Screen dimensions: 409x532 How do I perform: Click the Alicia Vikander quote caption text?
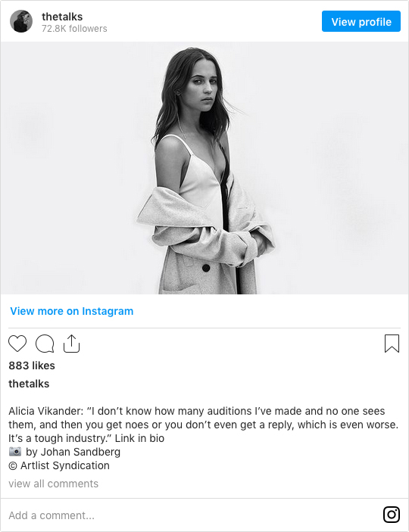(204, 425)
